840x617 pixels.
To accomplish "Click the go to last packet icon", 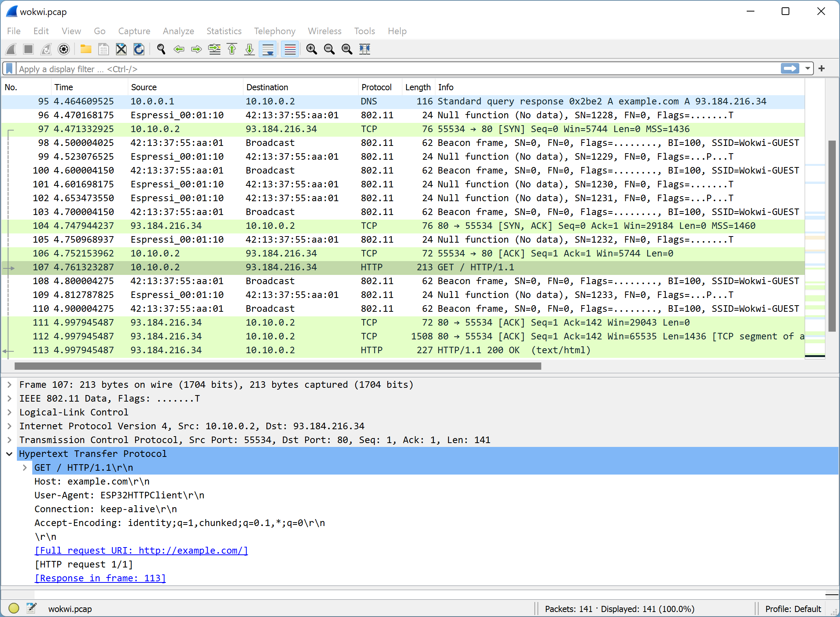I will tap(250, 50).
